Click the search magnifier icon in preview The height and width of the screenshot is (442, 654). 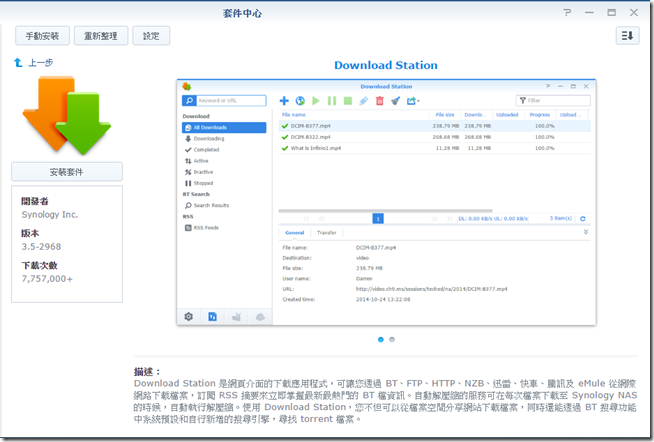(189, 100)
